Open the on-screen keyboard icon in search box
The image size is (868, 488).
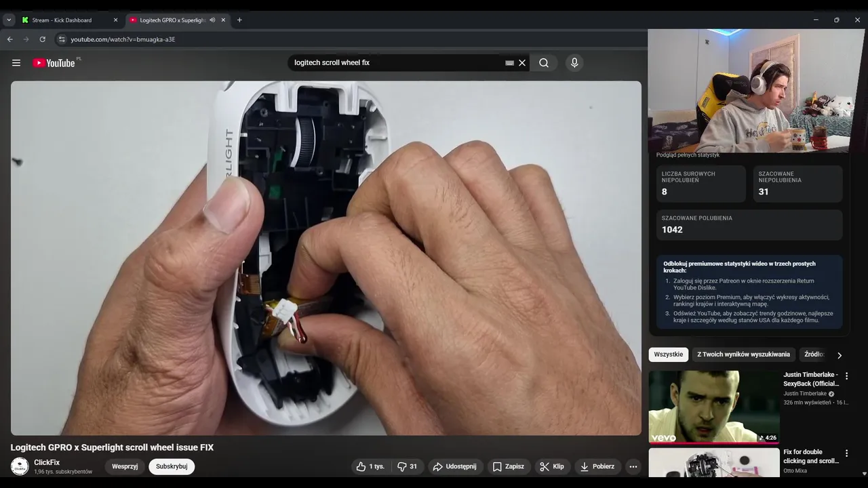click(509, 63)
